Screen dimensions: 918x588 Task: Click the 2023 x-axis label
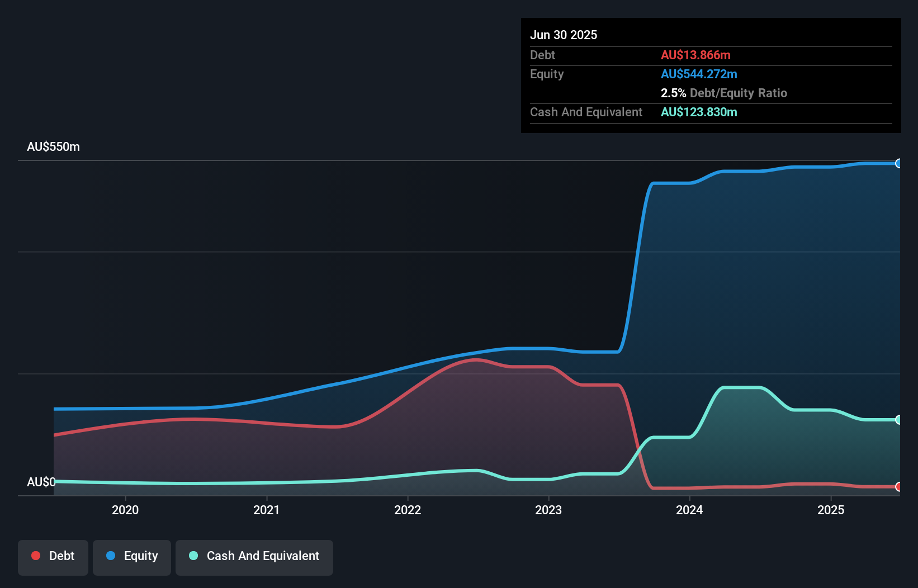point(548,510)
